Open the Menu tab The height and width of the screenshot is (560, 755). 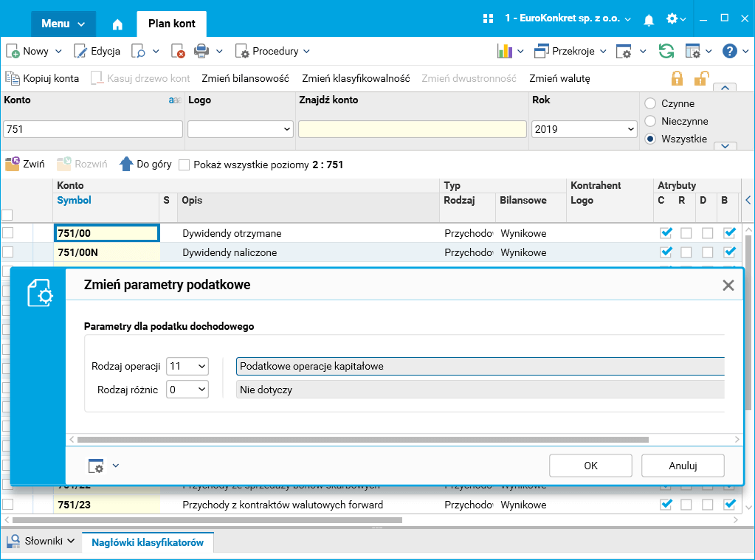63,24
